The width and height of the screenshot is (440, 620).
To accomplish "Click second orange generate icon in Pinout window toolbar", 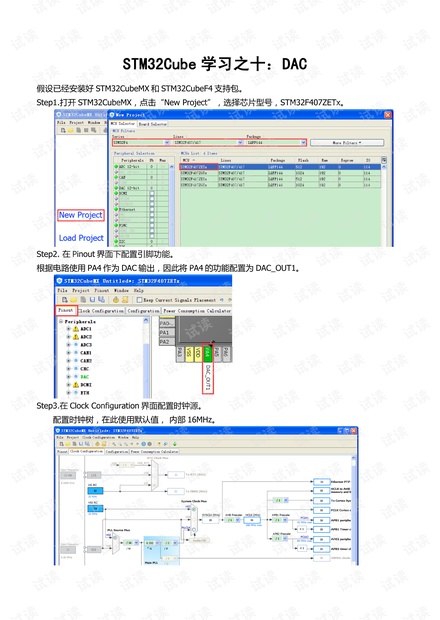I will 125,300.
